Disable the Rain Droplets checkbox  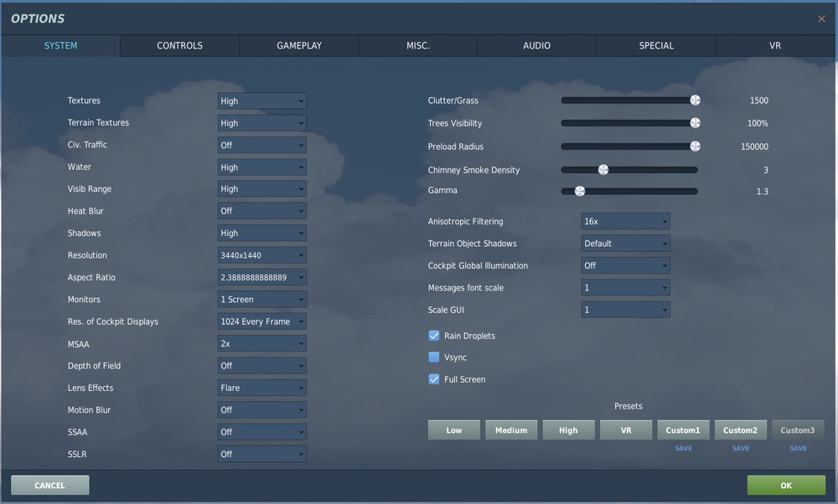(x=434, y=335)
